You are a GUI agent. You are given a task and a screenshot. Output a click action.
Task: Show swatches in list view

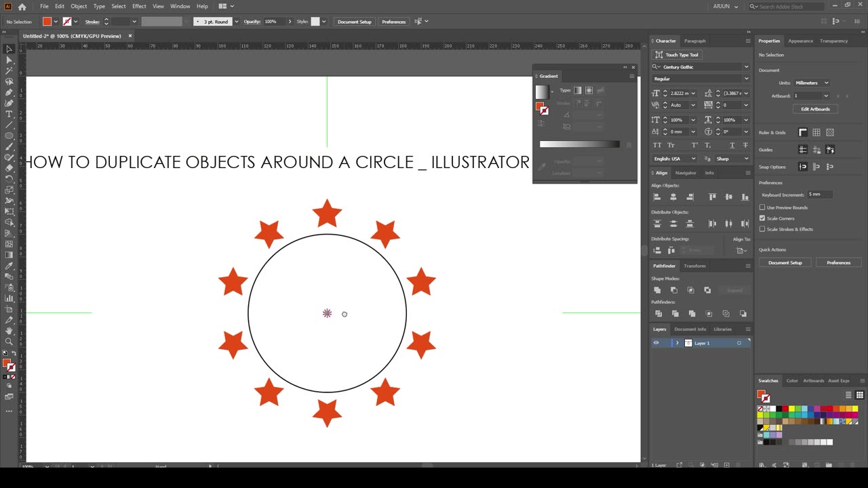tap(848, 394)
